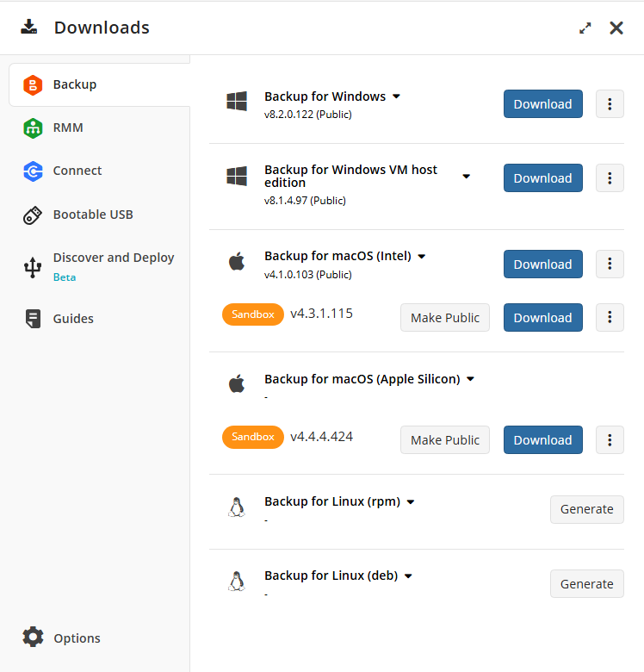Open more options for Backup for Windows

(610, 104)
